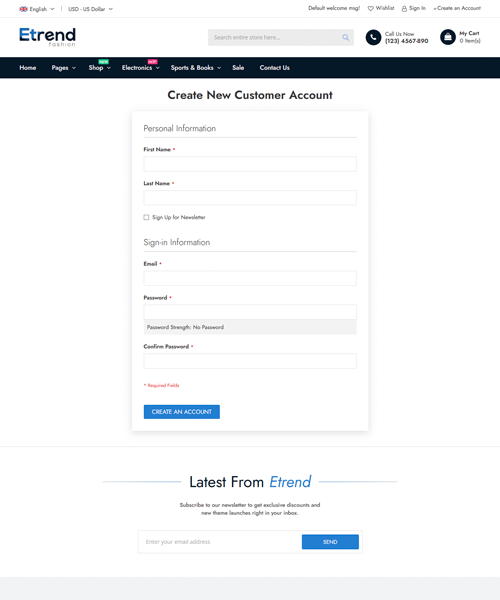Expand the Shop menu
Image resolution: width=500 pixels, height=600 pixels.
pyautogui.click(x=99, y=68)
